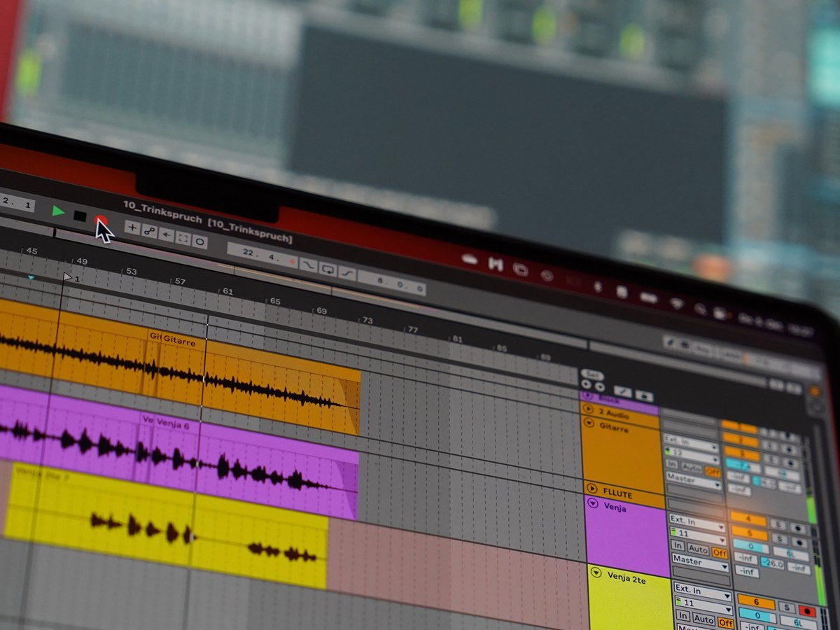Click the black Stop button
This screenshot has width=840, height=630.
[x=80, y=216]
